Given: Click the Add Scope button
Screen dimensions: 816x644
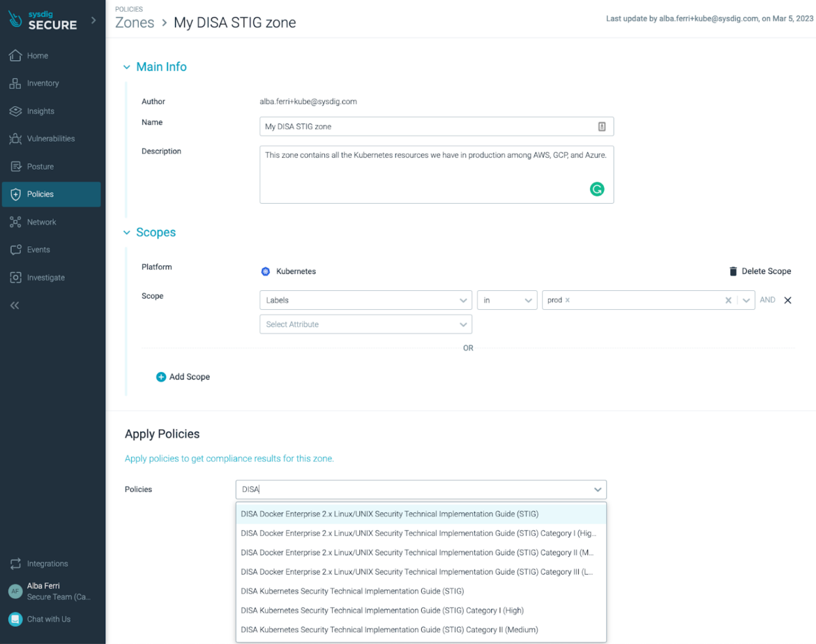Looking at the screenshot, I should (183, 376).
